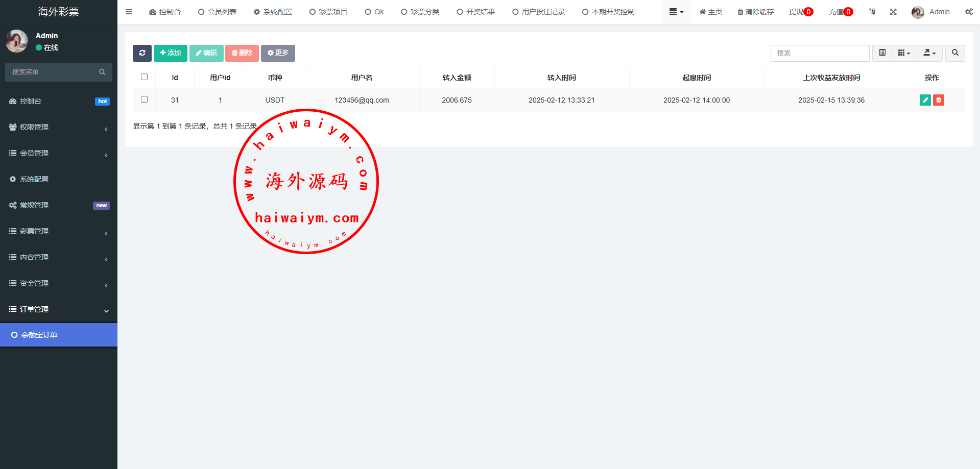The image size is (980, 469).
Task: Open the top-right settings gears icon
Action: [x=968, y=12]
